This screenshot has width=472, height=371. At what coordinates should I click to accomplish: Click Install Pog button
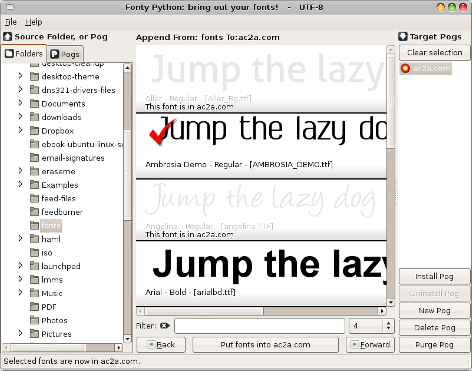[x=434, y=276]
